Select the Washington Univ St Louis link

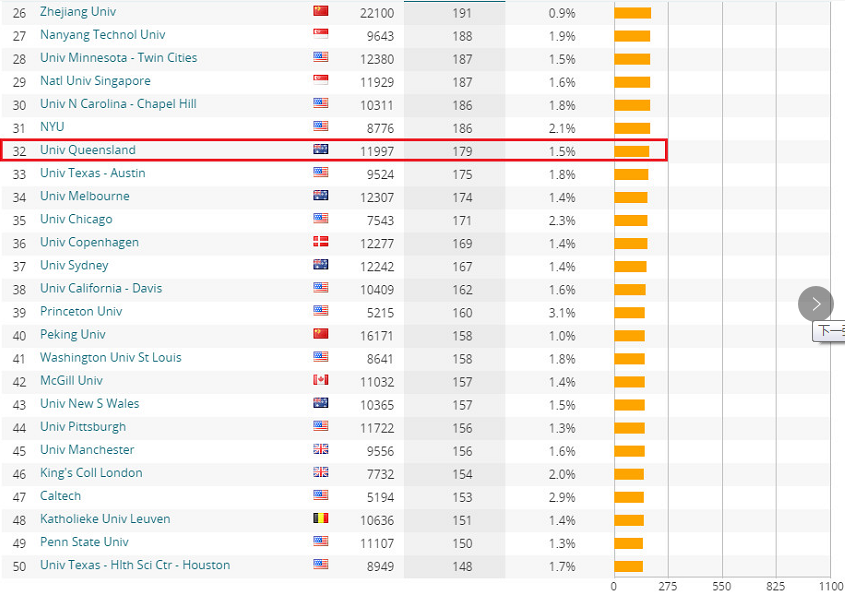(x=111, y=357)
